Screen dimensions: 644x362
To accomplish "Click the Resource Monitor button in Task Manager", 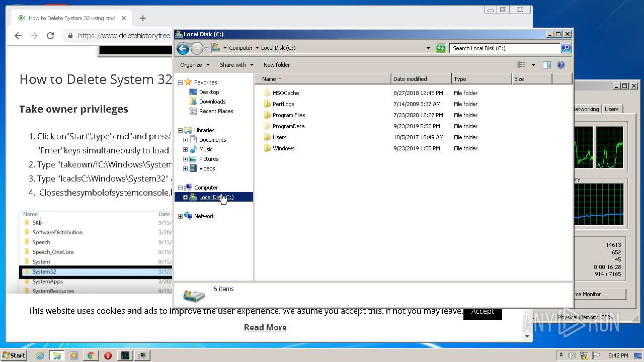I will coord(599,294).
